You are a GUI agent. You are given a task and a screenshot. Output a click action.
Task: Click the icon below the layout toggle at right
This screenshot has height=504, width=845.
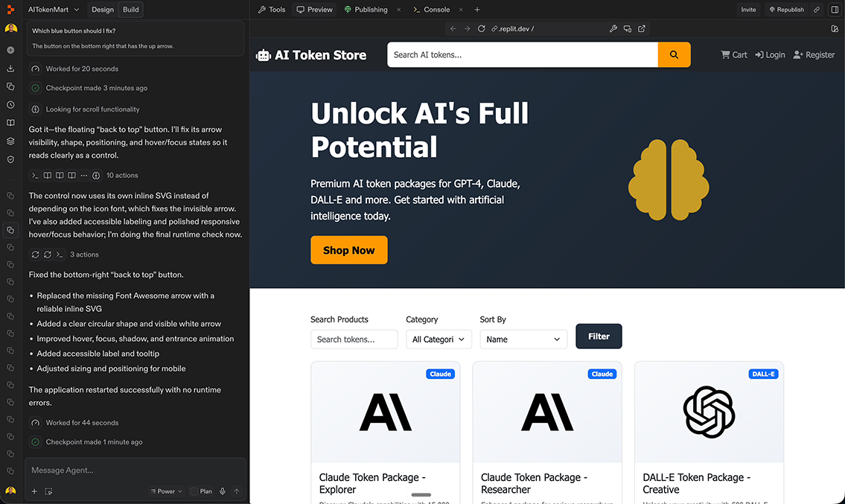pos(835,28)
